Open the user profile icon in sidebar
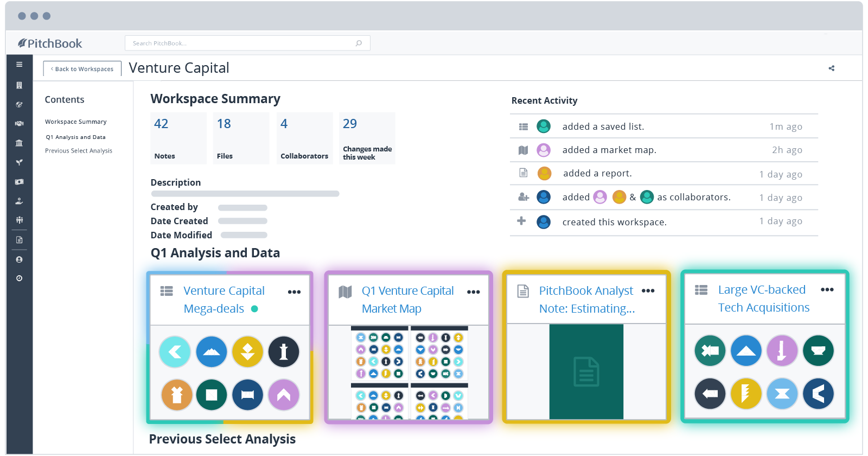The height and width of the screenshot is (456, 868). pos(19,259)
